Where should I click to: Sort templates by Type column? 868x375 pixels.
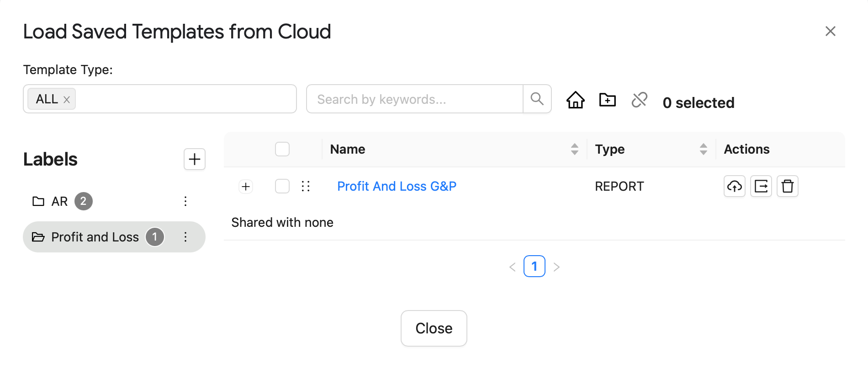point(704,149)
